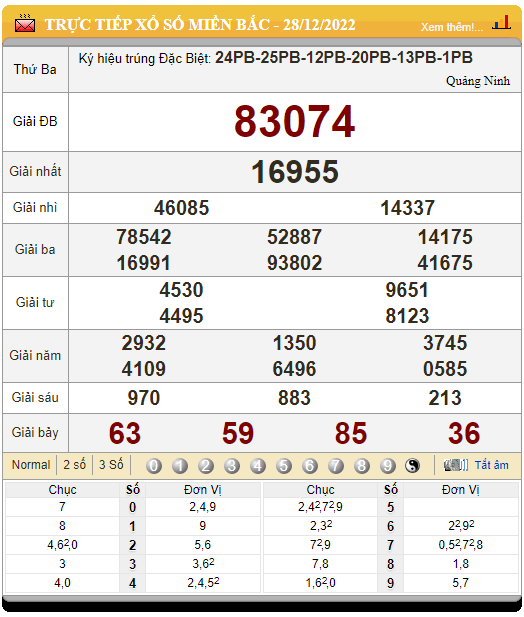Select digit filter ball 1
The image size is (524, 617).
pos(180,466)
